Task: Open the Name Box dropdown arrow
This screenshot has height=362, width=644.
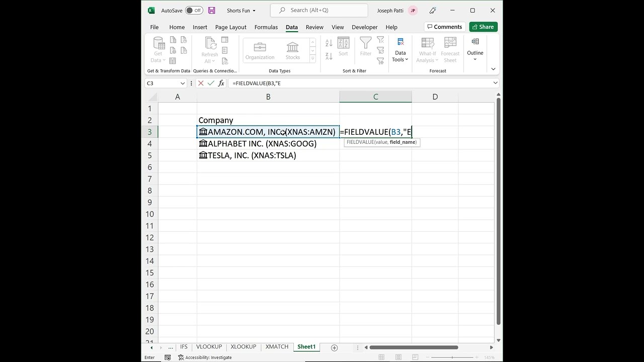Action: (183, 83)
